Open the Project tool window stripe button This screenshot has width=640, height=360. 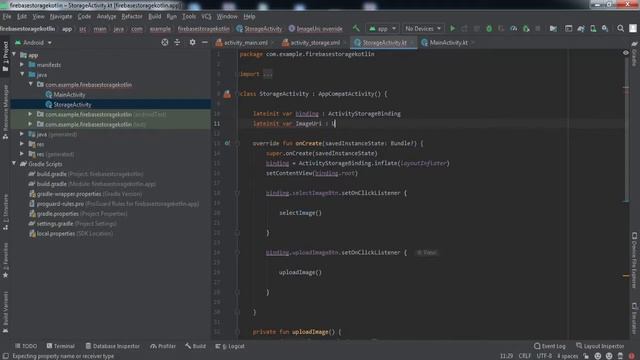[x=5, y=56]
